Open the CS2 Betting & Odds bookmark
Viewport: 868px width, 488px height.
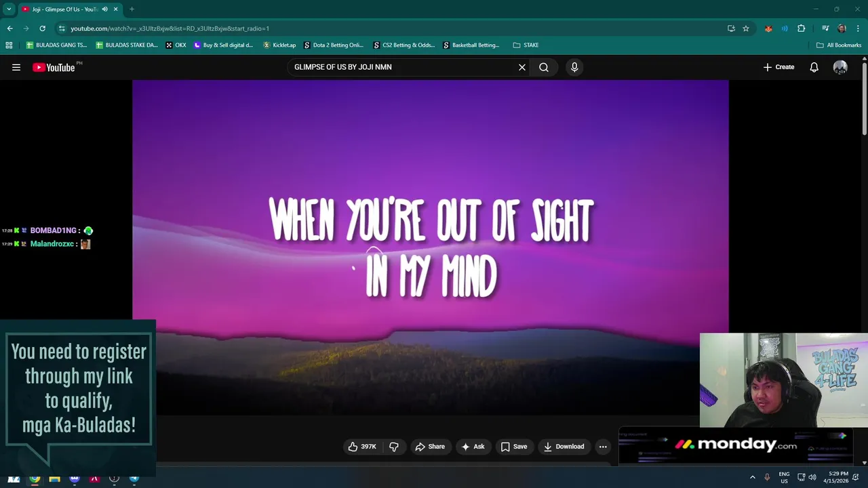click(x=404, y=45)
